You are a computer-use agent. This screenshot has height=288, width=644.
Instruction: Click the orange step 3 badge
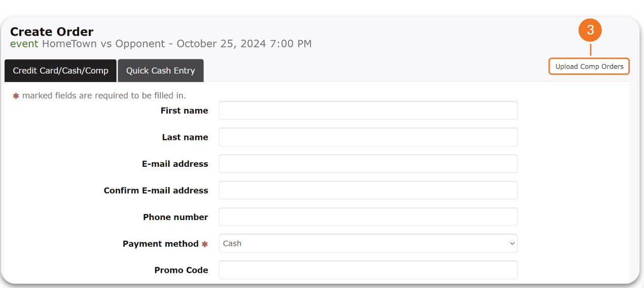(x=590, y=30)
